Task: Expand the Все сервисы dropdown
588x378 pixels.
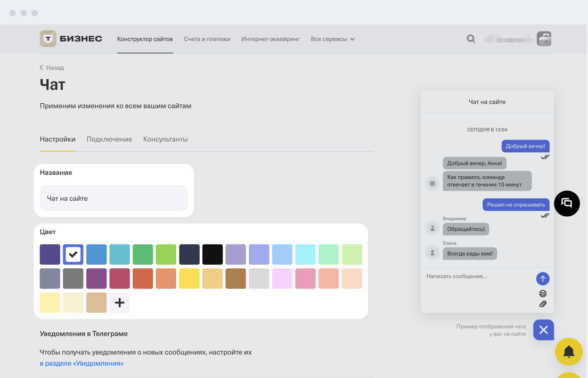Action: pyautogui.click(x=333, y=39)
